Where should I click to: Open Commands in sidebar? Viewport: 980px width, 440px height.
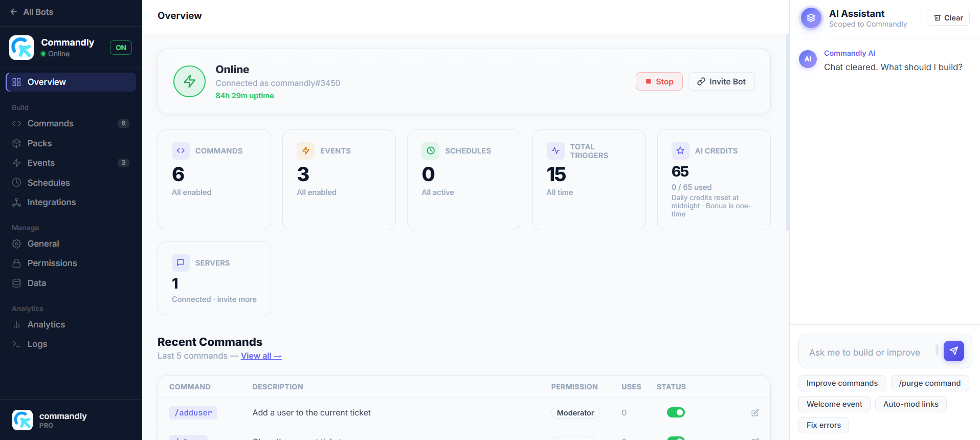click(x=71, y=123)
